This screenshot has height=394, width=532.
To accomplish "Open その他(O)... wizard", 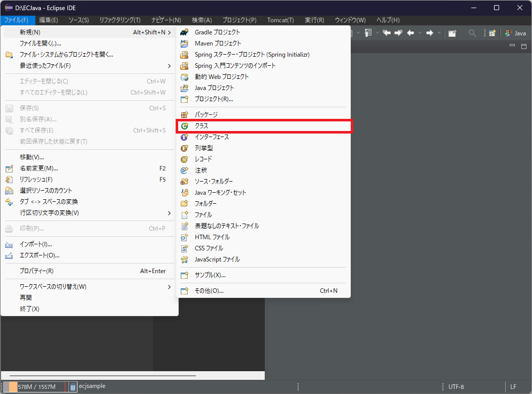I will [263, 291].
